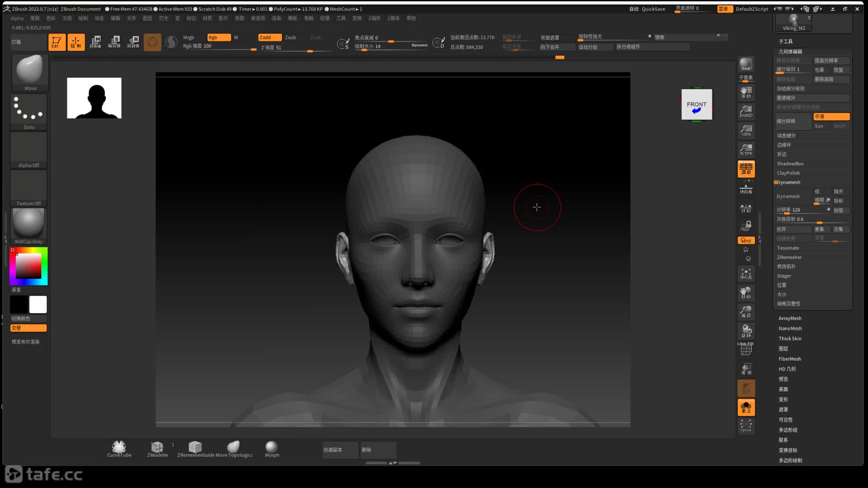The image size is (868, 488).
Task: Open the 帮助 (Help) menu
Action: (411, 19)
